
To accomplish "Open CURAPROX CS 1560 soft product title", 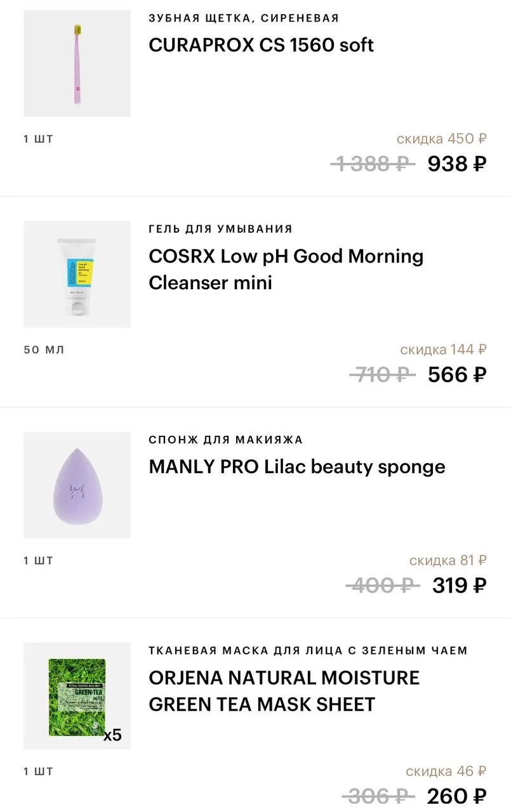I will (261, 45).
